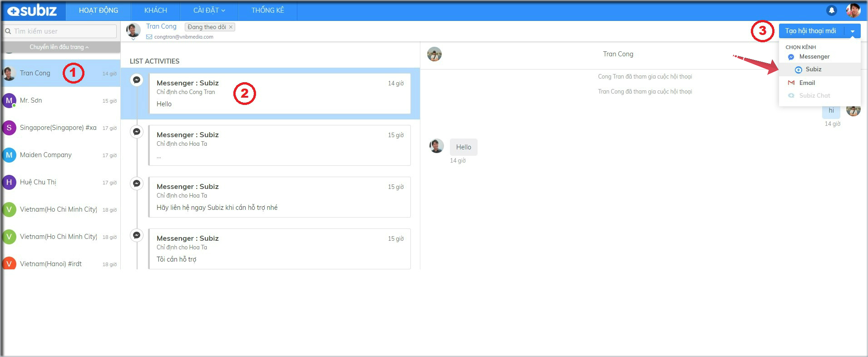Click the LIST ACTIVITIES heading

click(x=154, y=61)
